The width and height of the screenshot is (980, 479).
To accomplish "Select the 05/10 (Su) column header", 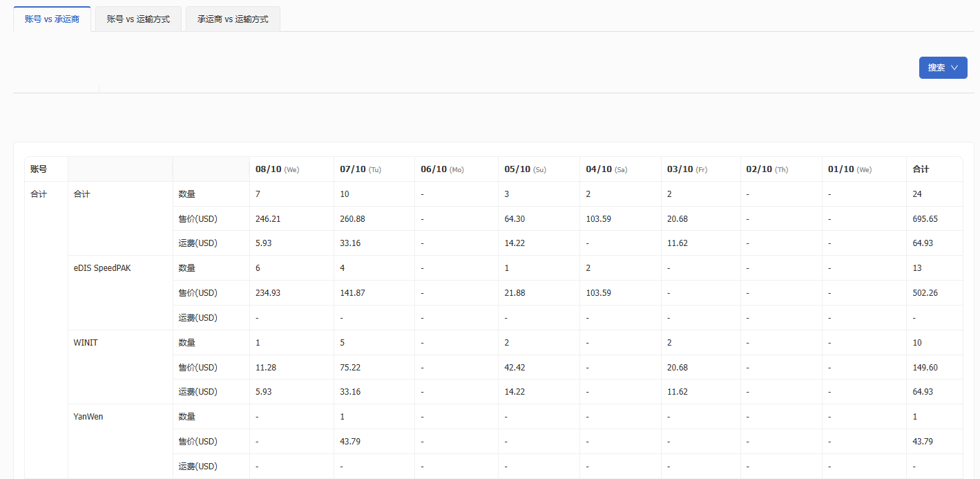I will [x=525, y=169].
